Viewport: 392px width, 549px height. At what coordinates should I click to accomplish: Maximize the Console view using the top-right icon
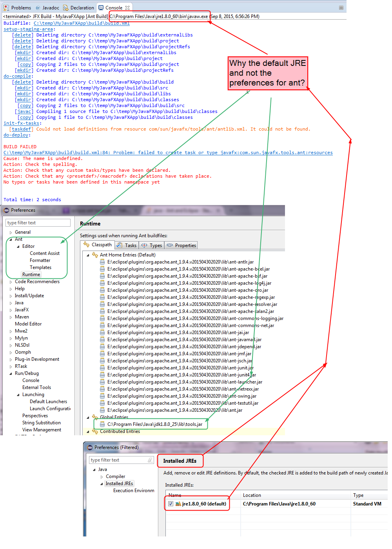pos(341,8)
